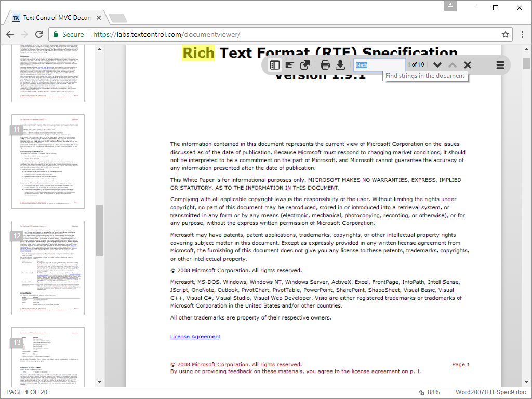The height and width of the screenshot is (399, 532).
Task: Follow the License Agreement link
Action: click(x=195, y=336)
